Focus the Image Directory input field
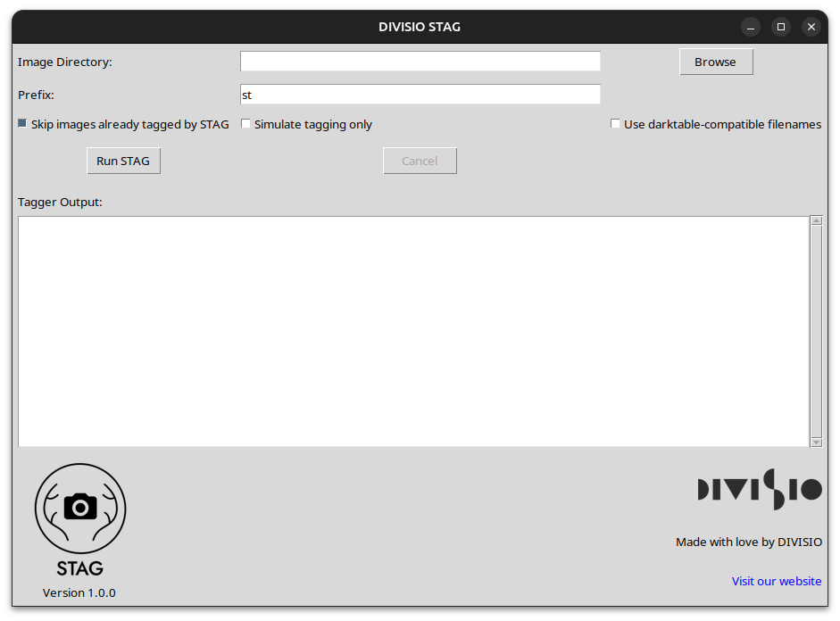Screen dimensions: 840x621 click(420, 62)
